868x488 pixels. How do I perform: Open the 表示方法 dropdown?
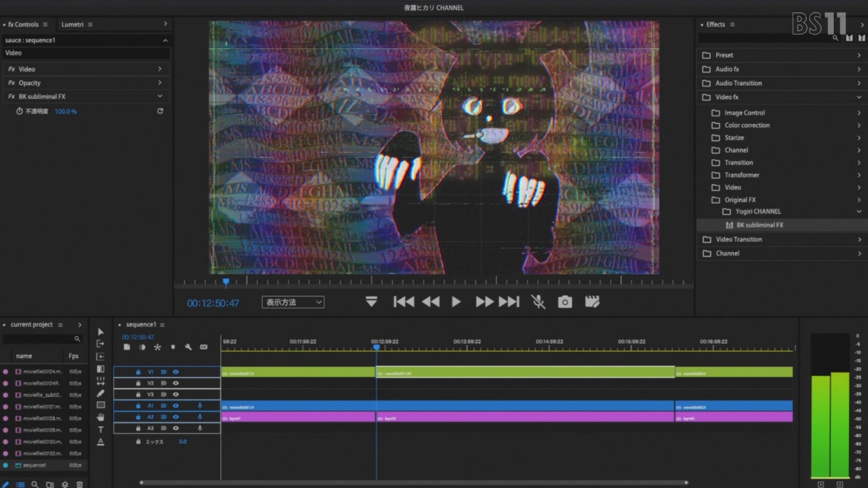point(293,302)
